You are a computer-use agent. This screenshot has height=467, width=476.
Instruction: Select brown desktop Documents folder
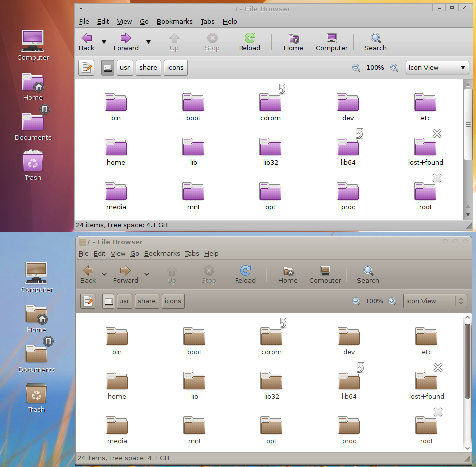pos(36,354)
